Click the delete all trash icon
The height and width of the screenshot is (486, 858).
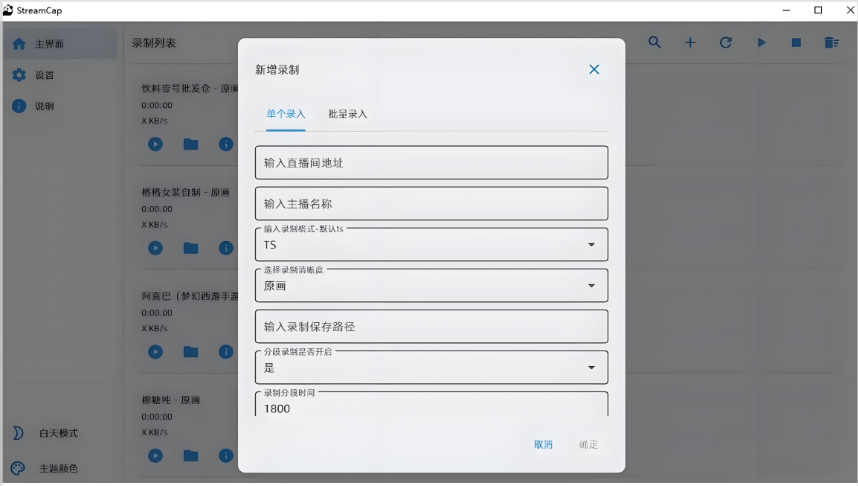point(832,42)
